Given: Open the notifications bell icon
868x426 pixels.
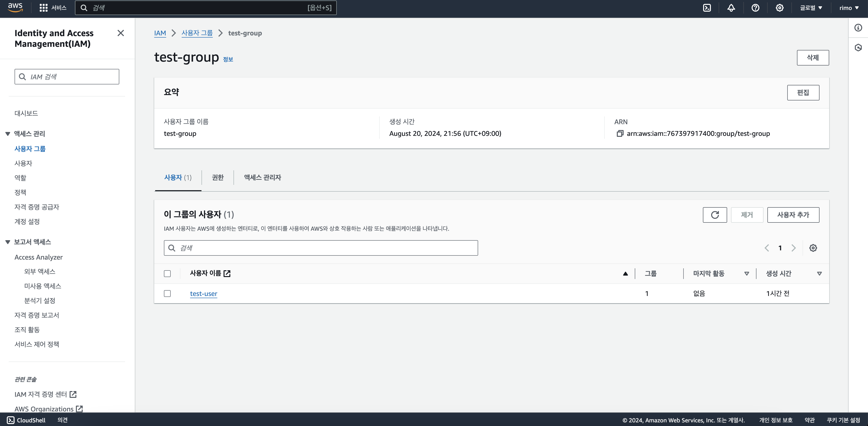Looking at the screenshot, I should click(731, 8).
